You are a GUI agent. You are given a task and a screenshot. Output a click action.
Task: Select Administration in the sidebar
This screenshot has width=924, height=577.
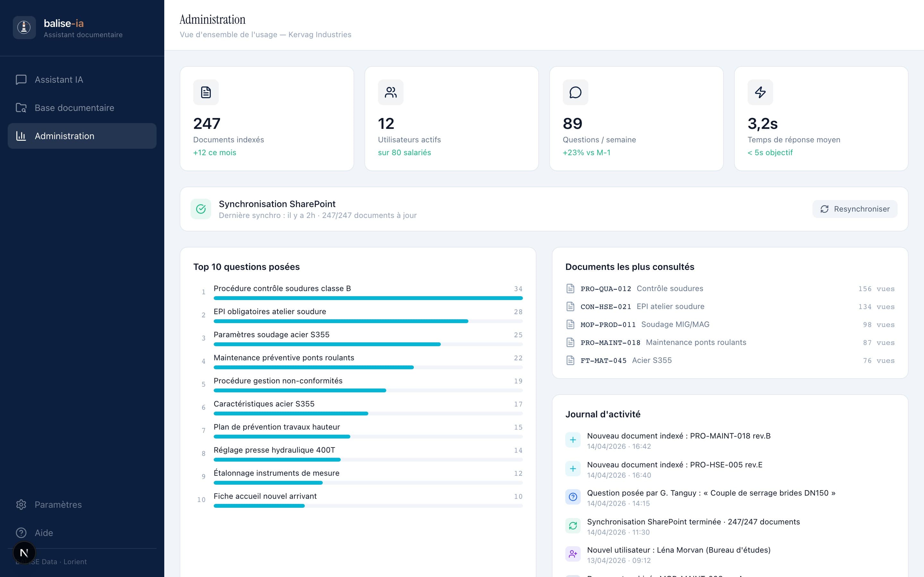pos(64,136)
